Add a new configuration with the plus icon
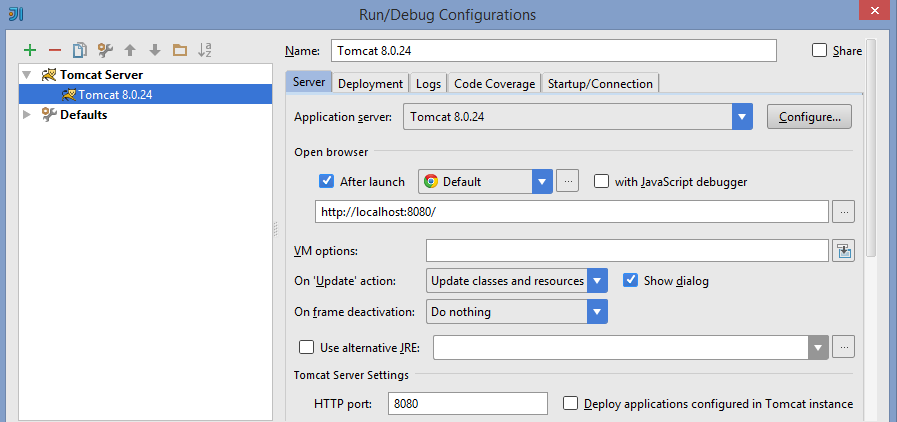Screen dimensions: 897x422 30,50
